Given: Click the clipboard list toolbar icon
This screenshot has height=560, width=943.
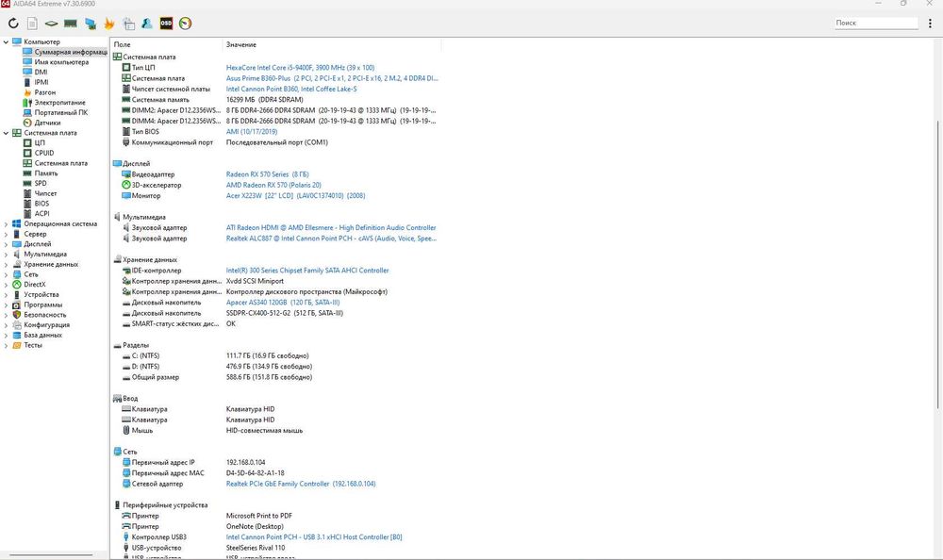Looking at the screenshot, I should click(128, 24).
